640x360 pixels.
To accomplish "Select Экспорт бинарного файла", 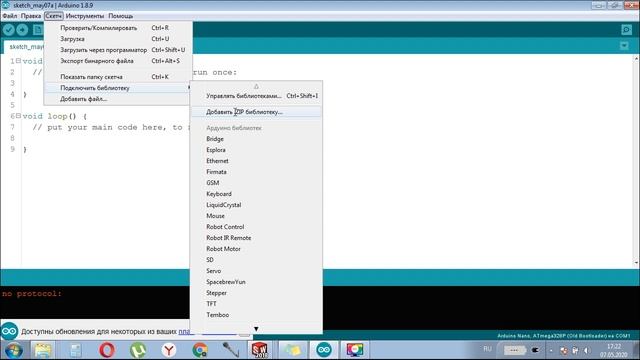I will click(x=118, y=61).
